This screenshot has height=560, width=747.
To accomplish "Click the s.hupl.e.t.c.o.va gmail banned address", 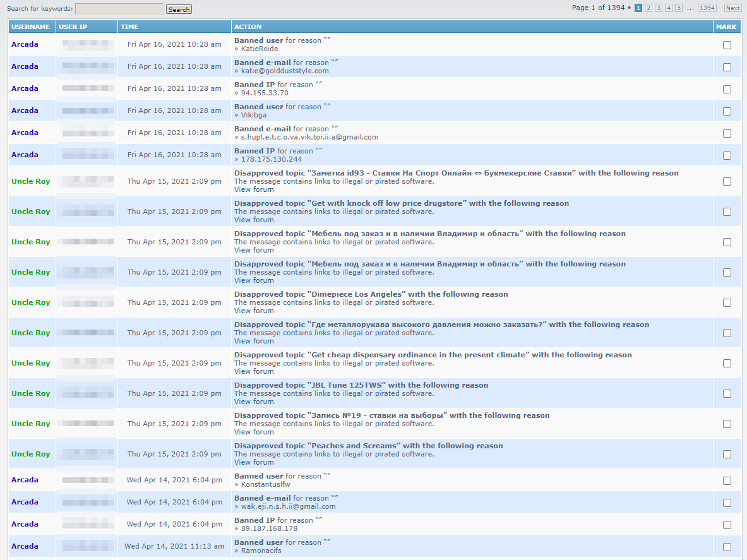I will (x=309, y=137).
